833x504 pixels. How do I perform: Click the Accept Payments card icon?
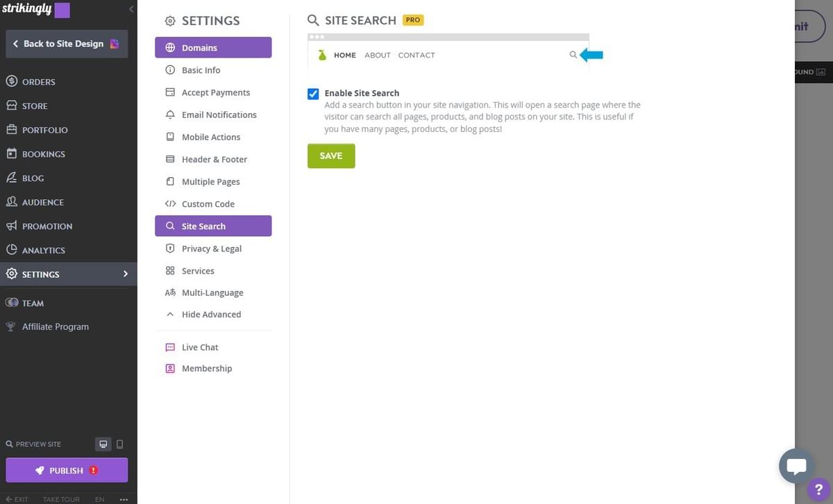(170, 92)
